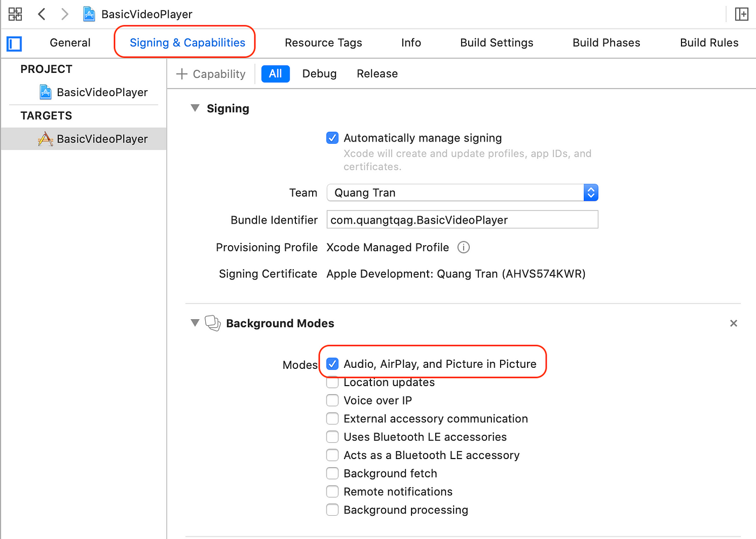Open the related items grid menu
The height and width of the screenshot is (539, 756).
click(x=15, y=14)
